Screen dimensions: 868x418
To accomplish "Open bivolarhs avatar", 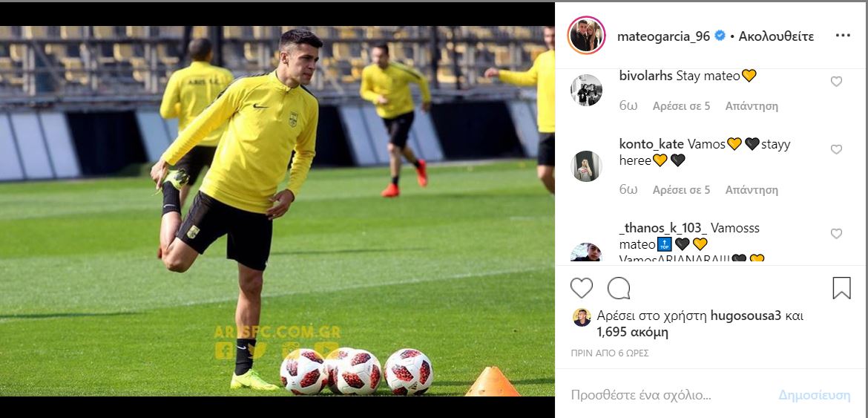I will pyautogui.click(x=586, y=90).
